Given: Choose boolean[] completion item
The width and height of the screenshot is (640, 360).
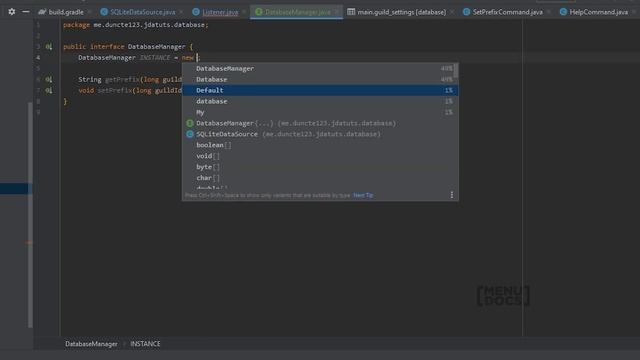Looking at the screenshot, I should click(x=320, y=145).
